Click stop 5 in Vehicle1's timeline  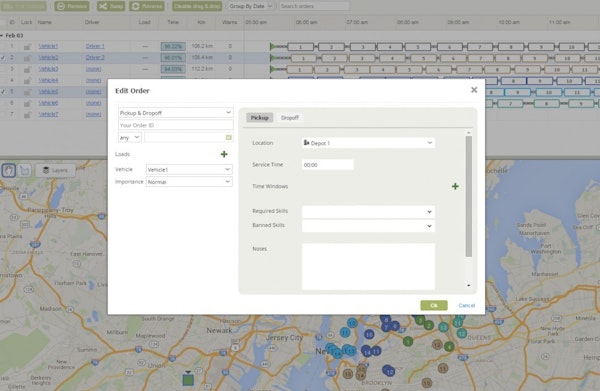point(418,47)
